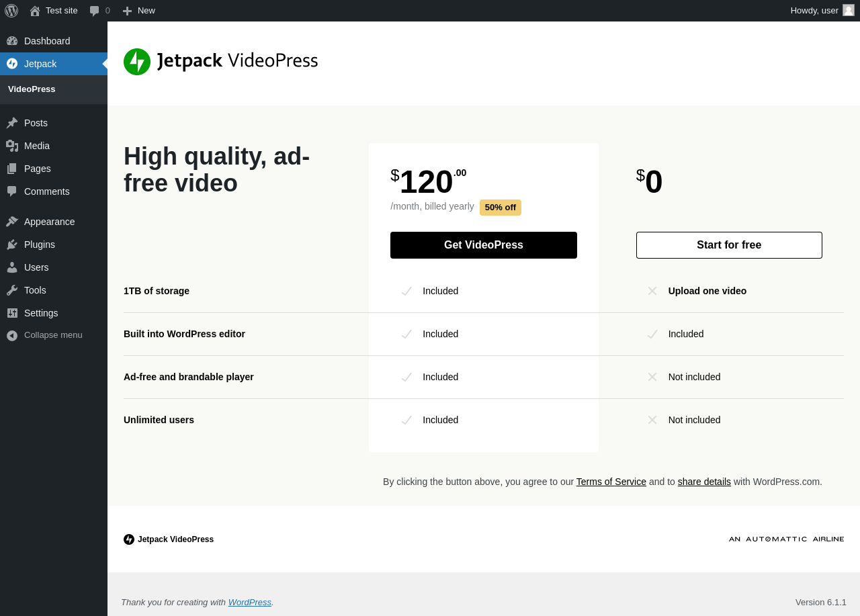Click the Jetpack VideoPress footer text
Image resolution: width=860 pixels, height=616 pixels.
pos(176,539)
